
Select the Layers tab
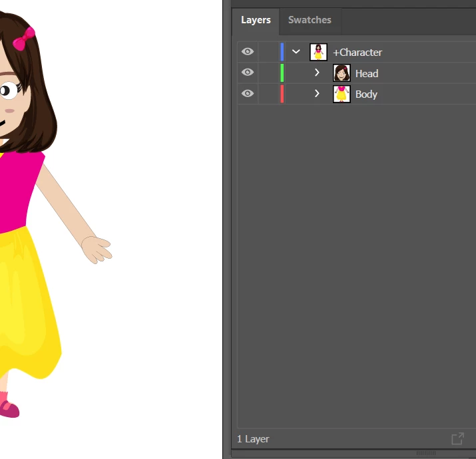(256, 20)
